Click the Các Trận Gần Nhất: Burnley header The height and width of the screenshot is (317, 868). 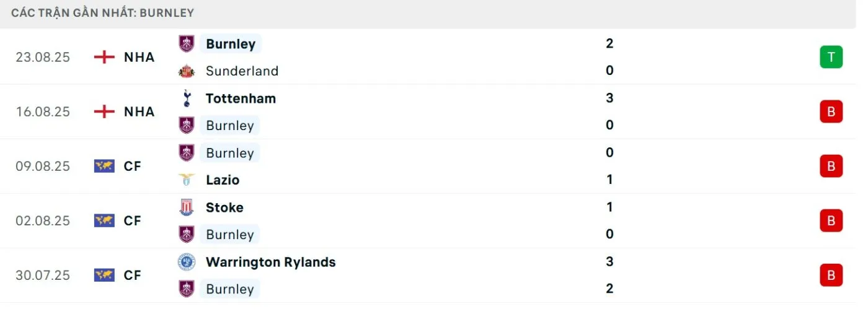pos(102,13)
